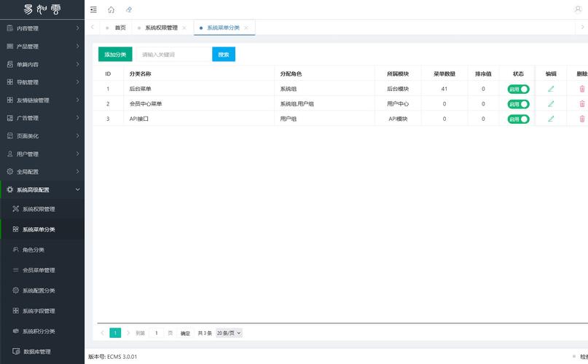Click the green 添加分类 button
The height and width of the screenshot is (364, 588).
pos(115,55)
